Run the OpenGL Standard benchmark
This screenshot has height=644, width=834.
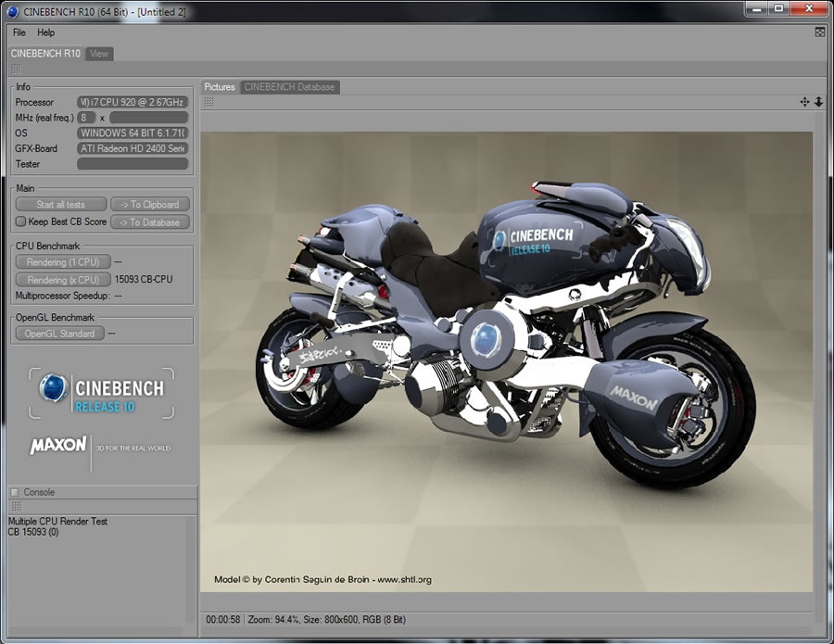tap(59, 334)
